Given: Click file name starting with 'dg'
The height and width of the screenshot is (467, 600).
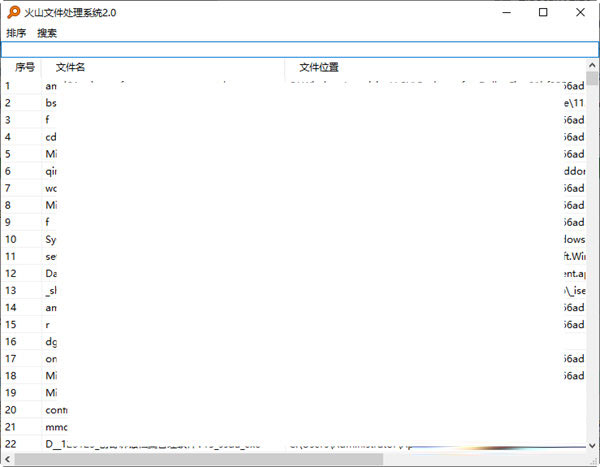Looking at the screenshot, I should pos(51,342).
